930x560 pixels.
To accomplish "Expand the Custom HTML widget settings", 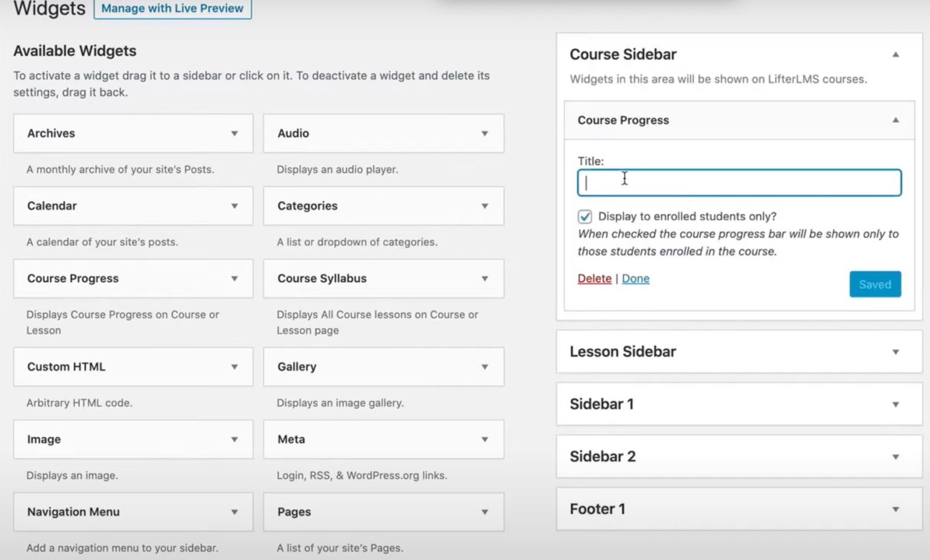I will [x=236, y=367].
